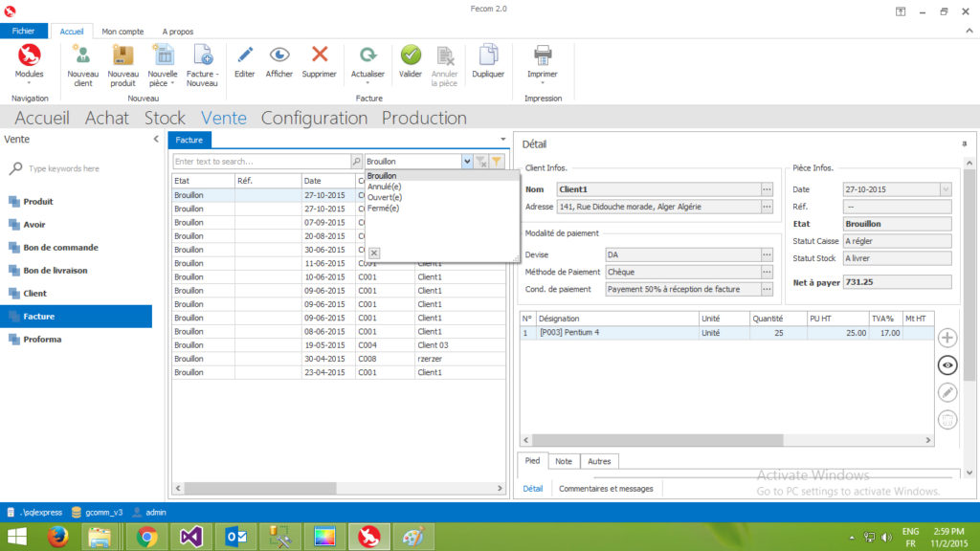Select the invoice row for Client 03
Viewport: 980px width, 551px height.
pos(338,344)
